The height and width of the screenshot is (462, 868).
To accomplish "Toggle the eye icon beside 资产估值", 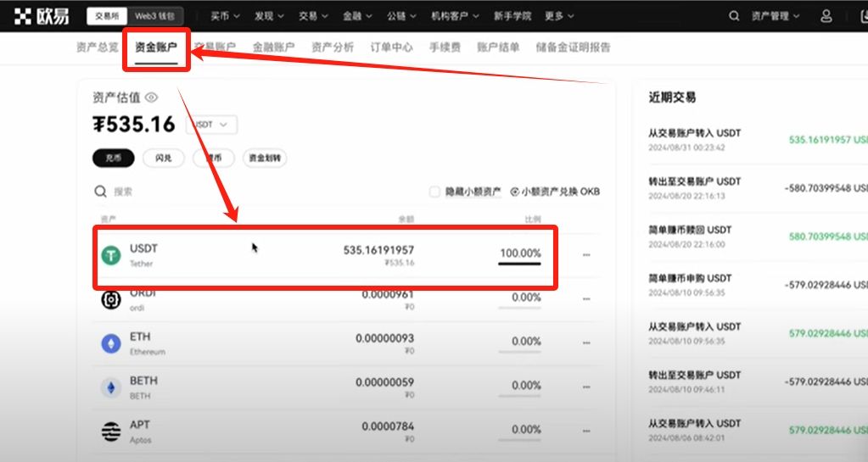I will [152, 97].
